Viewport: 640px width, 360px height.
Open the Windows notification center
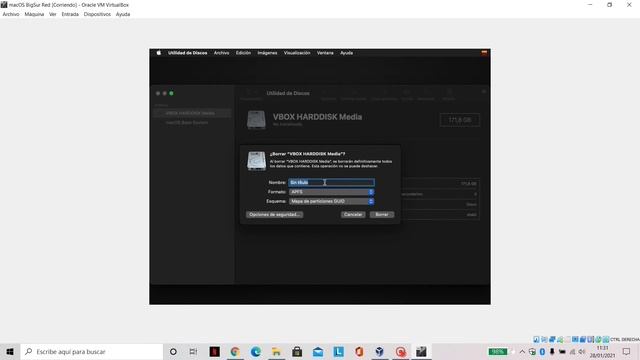(627, 351)
